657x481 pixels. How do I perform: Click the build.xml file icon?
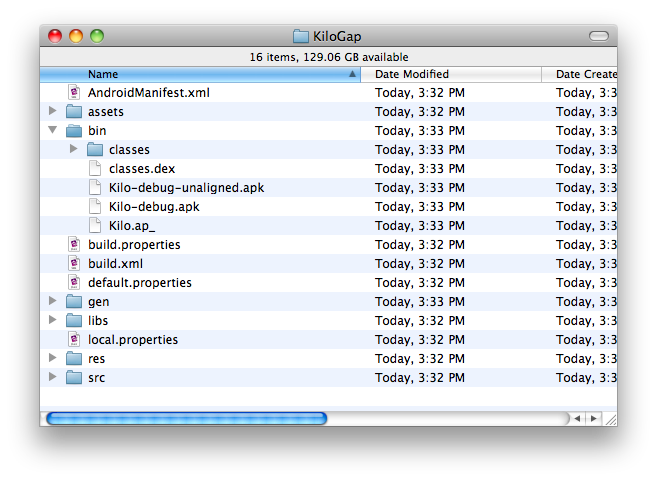point(74,263)
